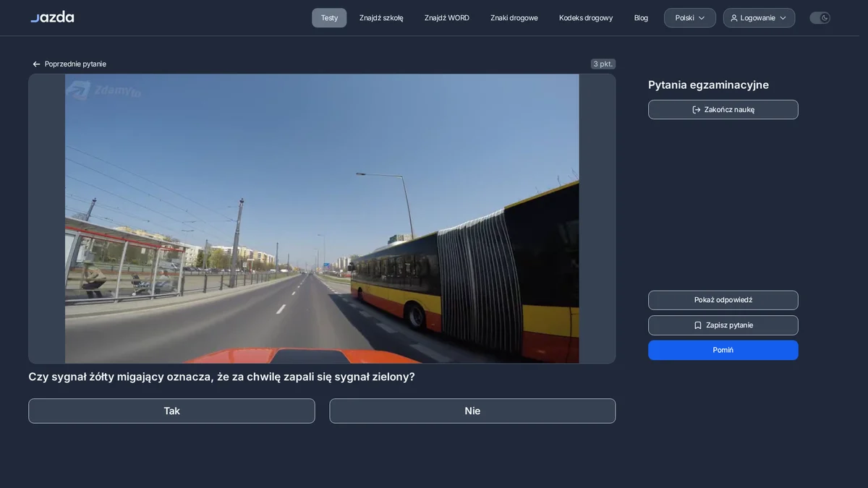Click the bookmark icon in Zapisz pytanie
The height and width of the screenshot is (488, 868).
(698, 325)
